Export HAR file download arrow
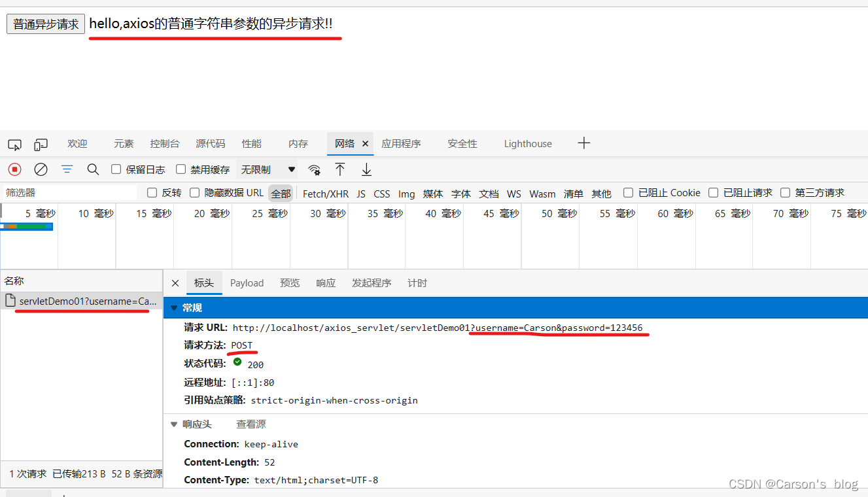868x497 pixels. pos(366,169)
